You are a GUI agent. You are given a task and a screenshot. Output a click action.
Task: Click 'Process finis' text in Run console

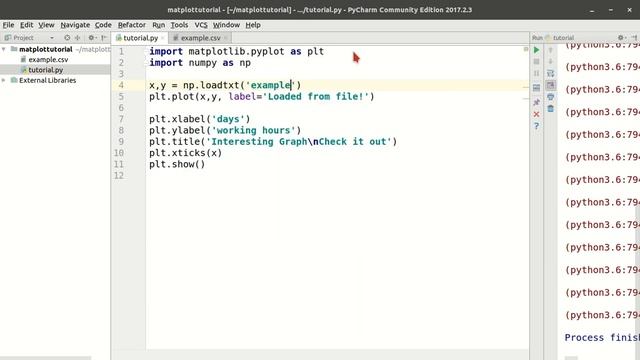coord(602,338)
